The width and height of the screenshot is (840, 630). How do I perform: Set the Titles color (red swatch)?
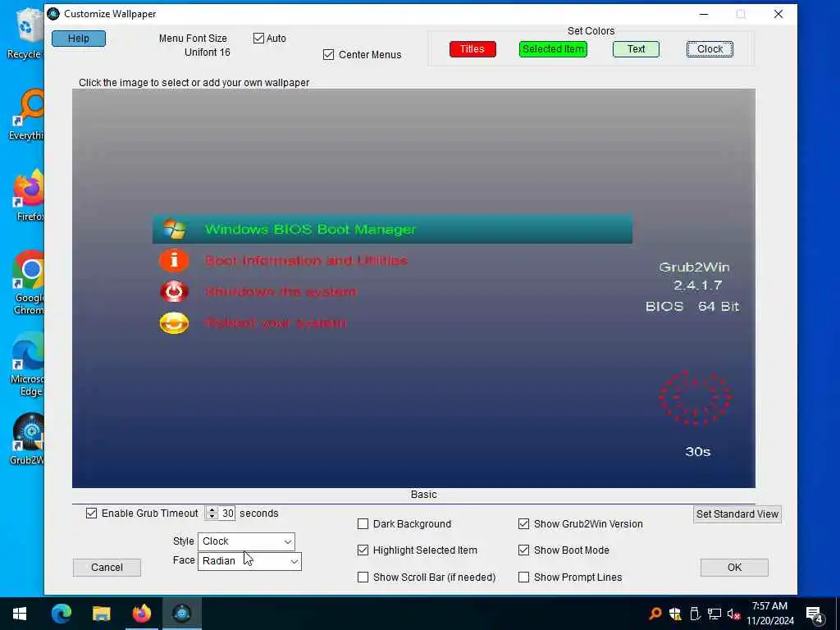click(x=472, y=49)
